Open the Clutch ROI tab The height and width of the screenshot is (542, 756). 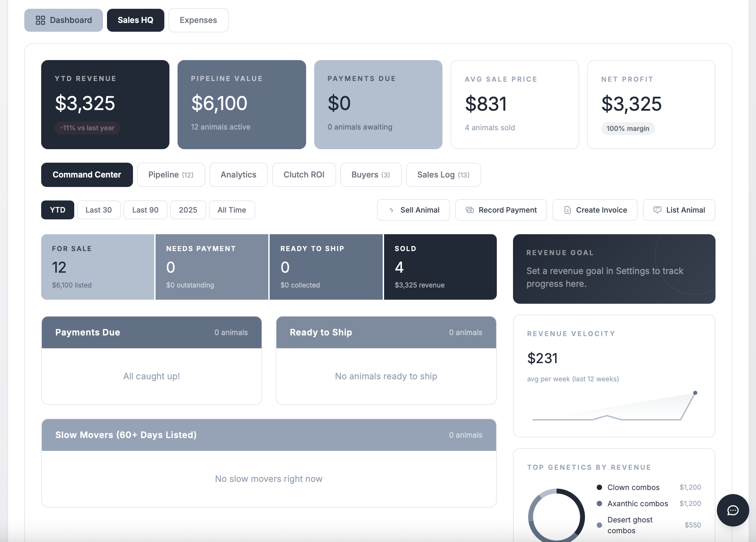[304, 175]
